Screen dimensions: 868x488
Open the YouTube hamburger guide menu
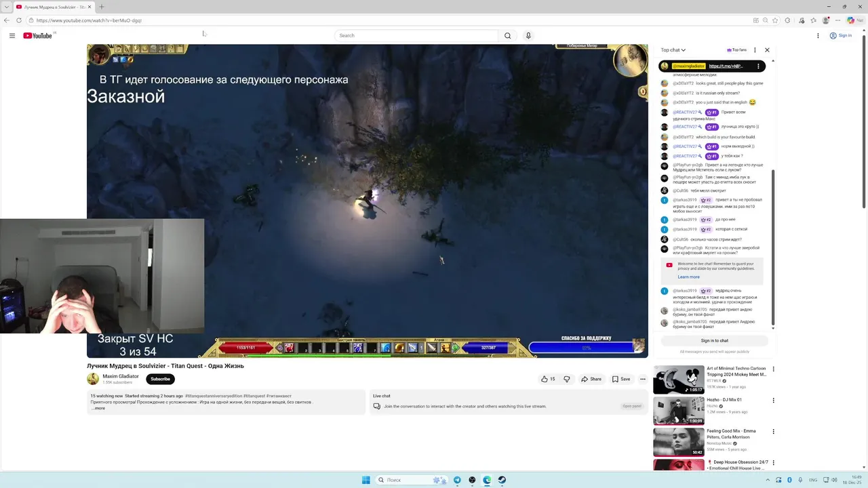point(12,35)
